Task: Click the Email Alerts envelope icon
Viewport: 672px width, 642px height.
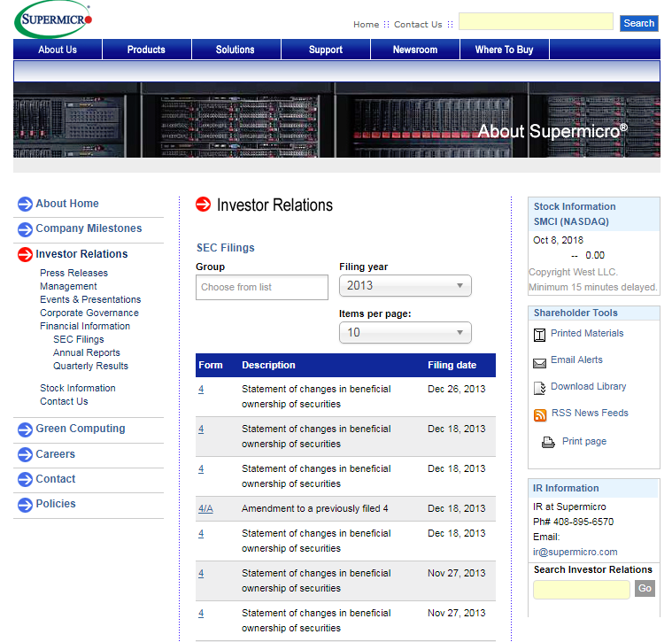Action: pyautogui.click(x=539, y=363)
